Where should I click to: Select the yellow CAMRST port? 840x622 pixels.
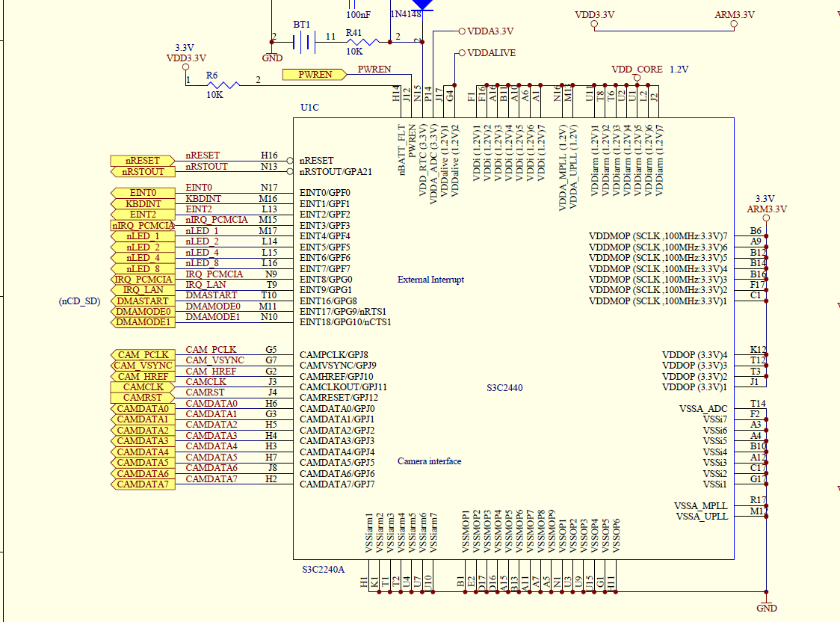(143, 398)
